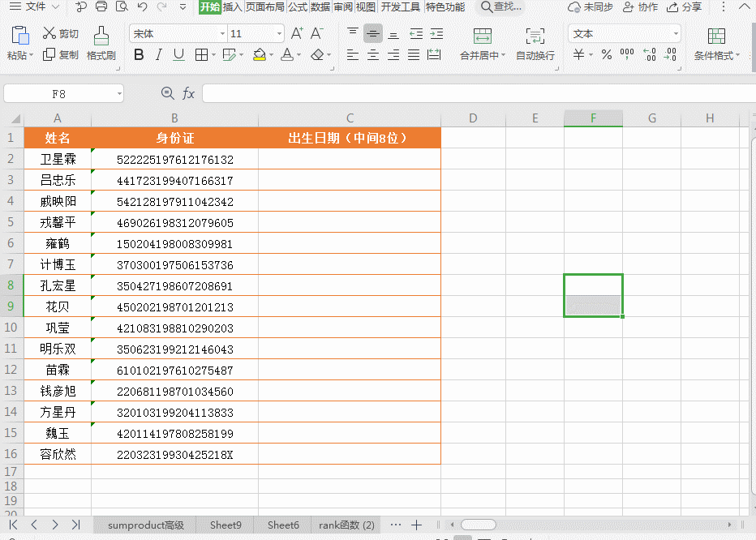Image resolution: width=756 pixels, height=540 pixels.
Task: Click the font color A icon
Action: coord(287,54)
